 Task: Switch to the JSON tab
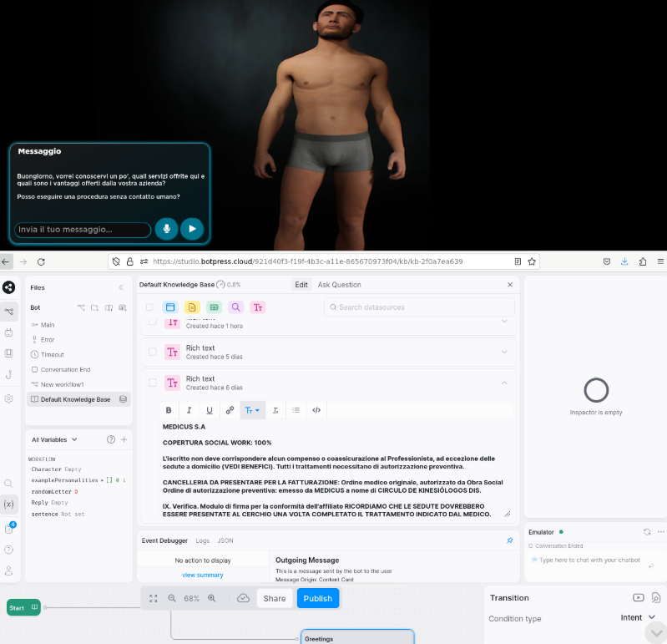(x=225, y=540)
